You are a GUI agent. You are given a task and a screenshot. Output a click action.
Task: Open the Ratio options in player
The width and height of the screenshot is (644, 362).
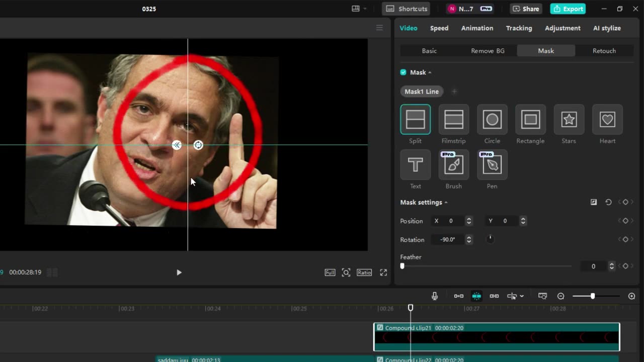[x=364, y=273]
